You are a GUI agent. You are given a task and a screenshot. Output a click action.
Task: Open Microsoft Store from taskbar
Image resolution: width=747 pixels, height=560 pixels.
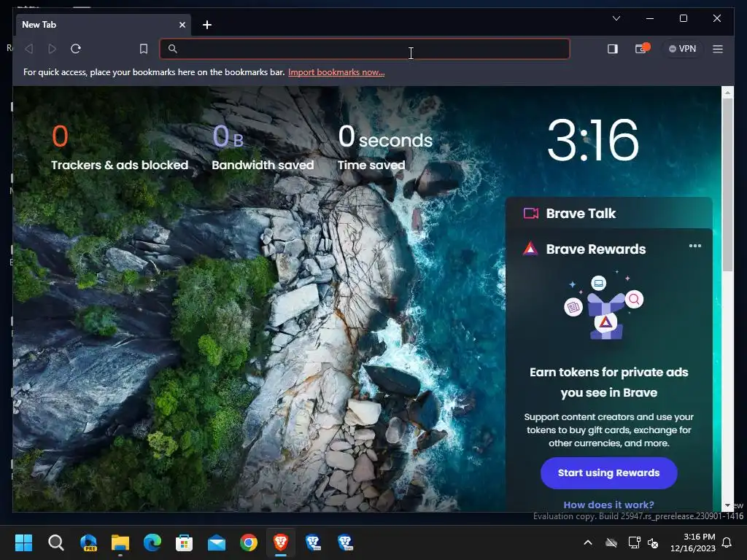(184, 542)
